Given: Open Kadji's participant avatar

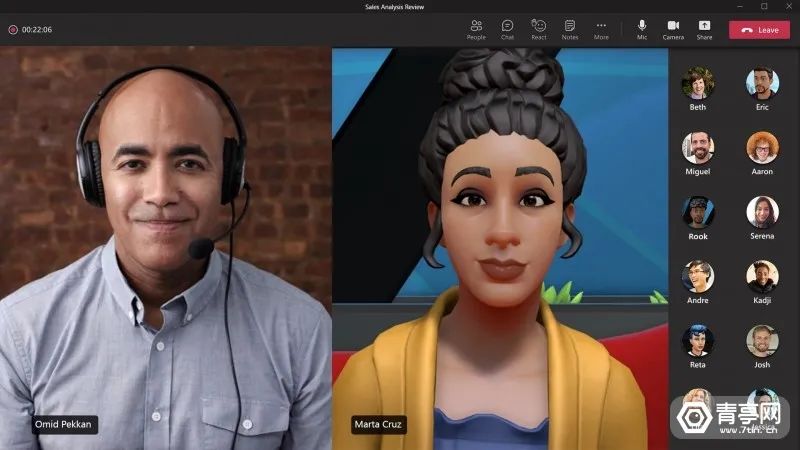Looking at the screenshot, I should click(x=762, y=276).
